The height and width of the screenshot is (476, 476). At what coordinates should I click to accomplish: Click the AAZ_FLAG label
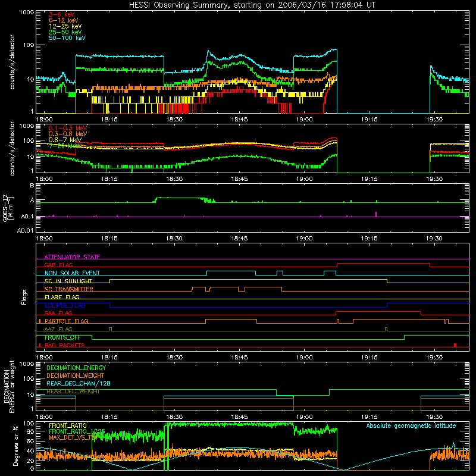point(58,329)
